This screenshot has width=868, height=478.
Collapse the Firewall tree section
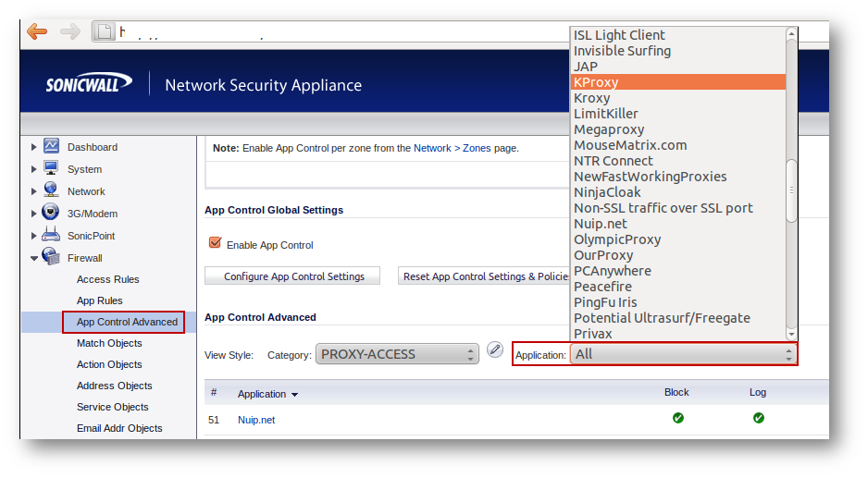pos(35,258)
